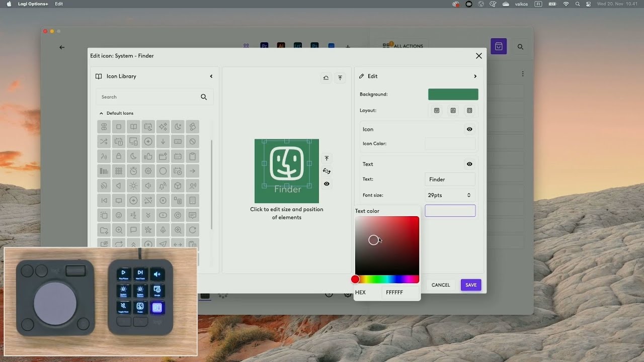Screen dimensions: 644x362
Task: Collapse the Default Icons section
Action: click(101, 114)
